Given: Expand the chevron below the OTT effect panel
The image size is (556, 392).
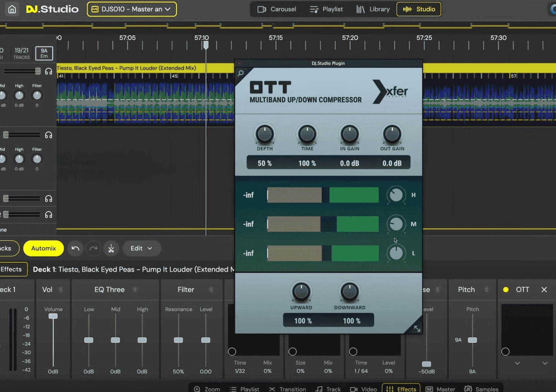Looking at the screenshot, I should tap(517, 363).
